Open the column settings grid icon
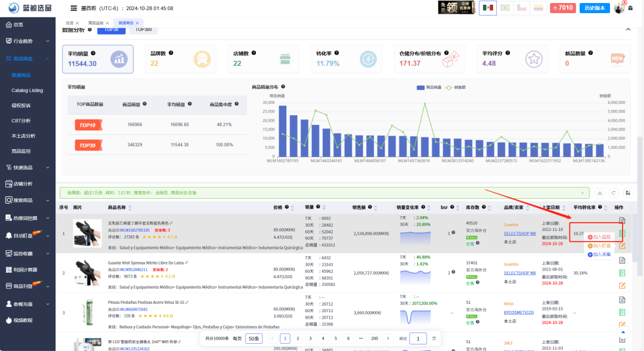 (628, 193)
